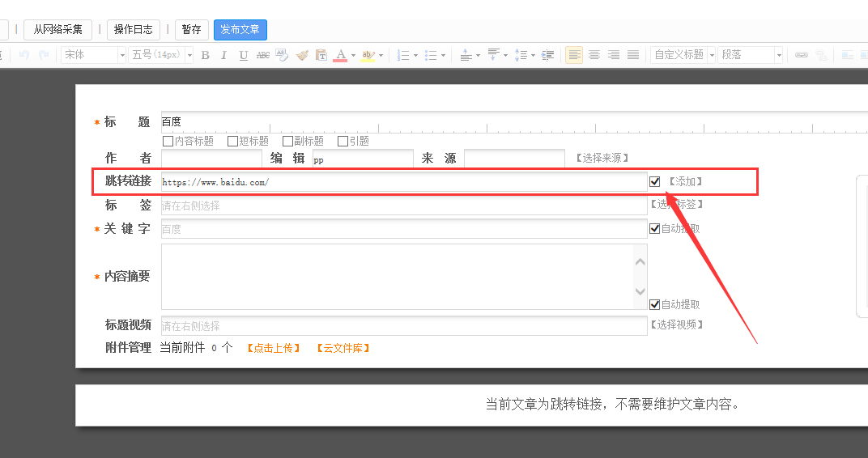Click the 关键字 input field
The image size is (868, 458).
click(x=404, y=228)
